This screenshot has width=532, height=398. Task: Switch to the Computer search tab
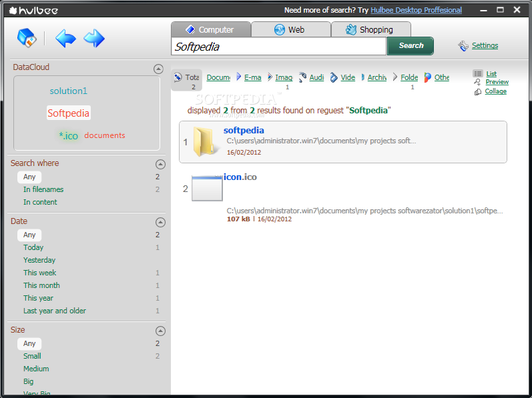point(211,29)
